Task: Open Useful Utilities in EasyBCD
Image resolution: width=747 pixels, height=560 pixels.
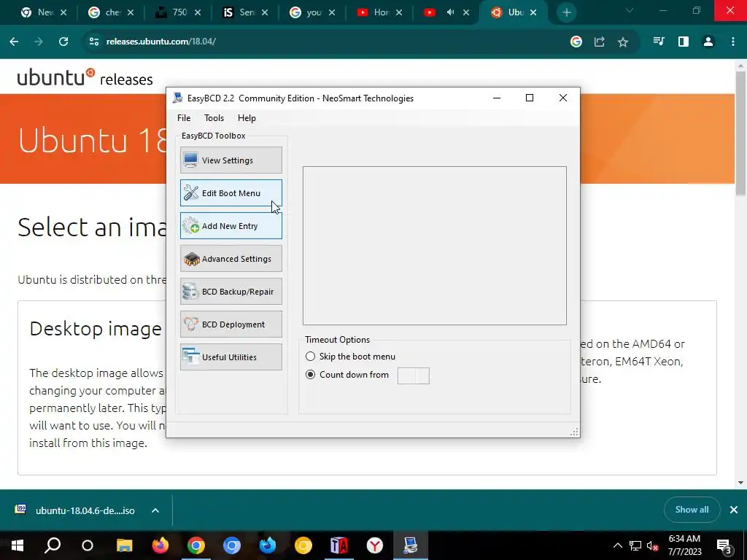Action: [231, 357]
